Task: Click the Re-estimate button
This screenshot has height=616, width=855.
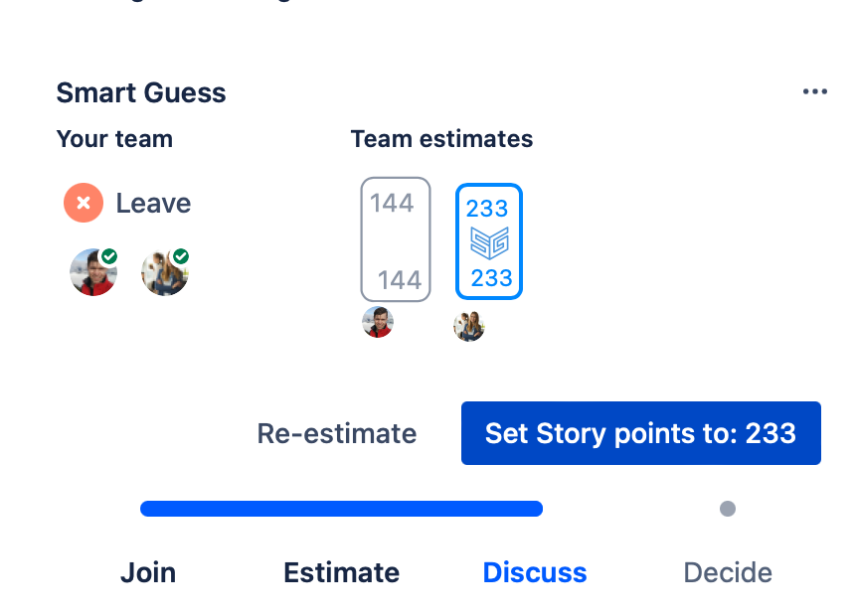Action: 336,433
